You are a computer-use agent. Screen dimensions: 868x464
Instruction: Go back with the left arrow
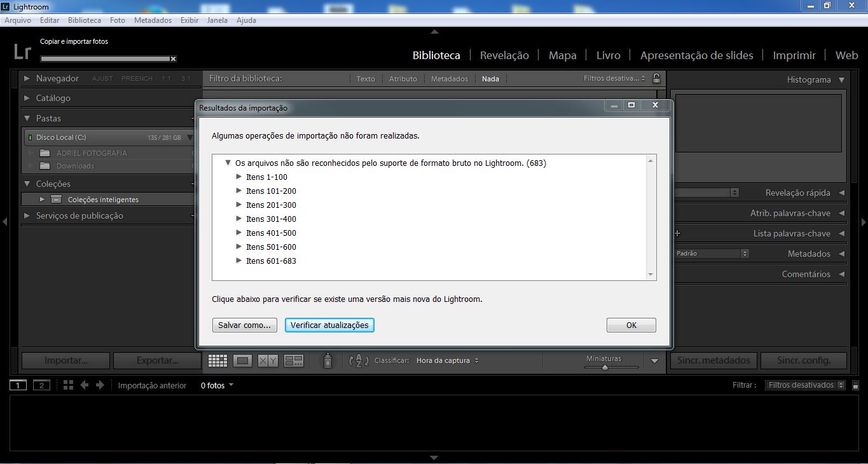click(x=84, y=385)
